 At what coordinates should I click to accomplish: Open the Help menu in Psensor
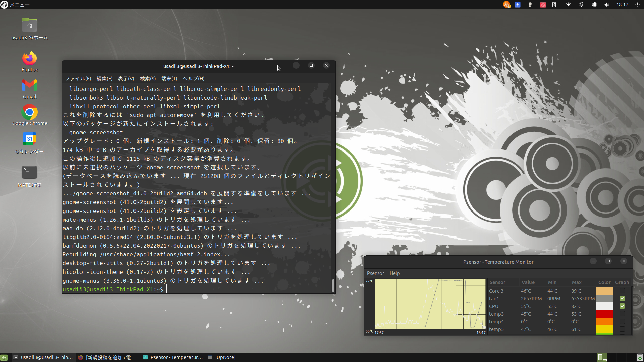[x=394, y=273]
